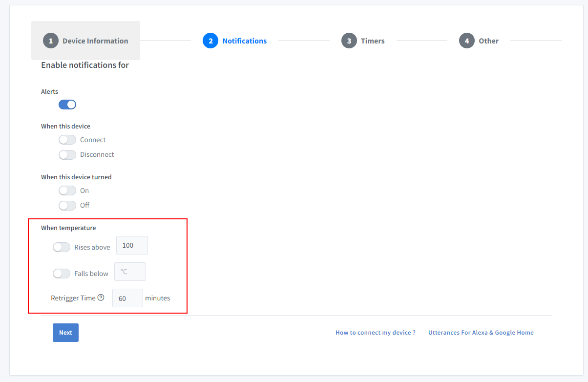Click the step 2 Notifications circle icon
The height and width of the screenshot is (382, 588).
[x=210, y=41]
